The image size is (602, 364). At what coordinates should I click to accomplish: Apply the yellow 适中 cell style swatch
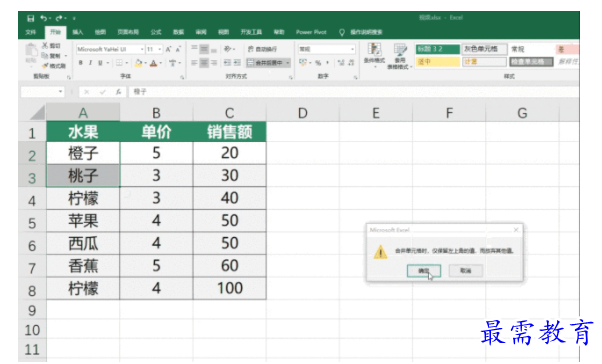[x=438, y=61]
